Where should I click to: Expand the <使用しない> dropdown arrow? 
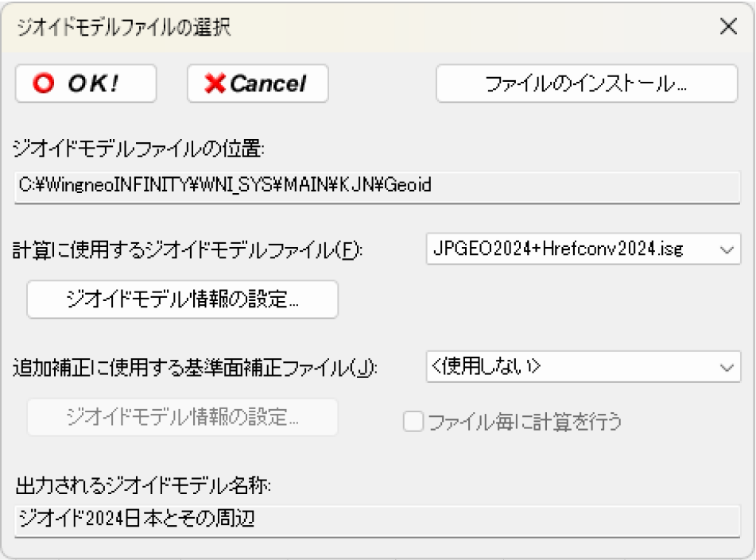[x=726, y=367]
